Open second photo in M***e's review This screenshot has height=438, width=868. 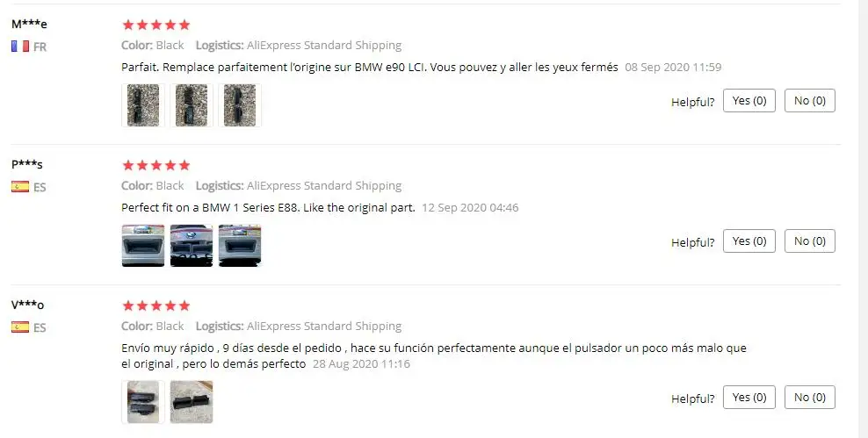point(192,105)
